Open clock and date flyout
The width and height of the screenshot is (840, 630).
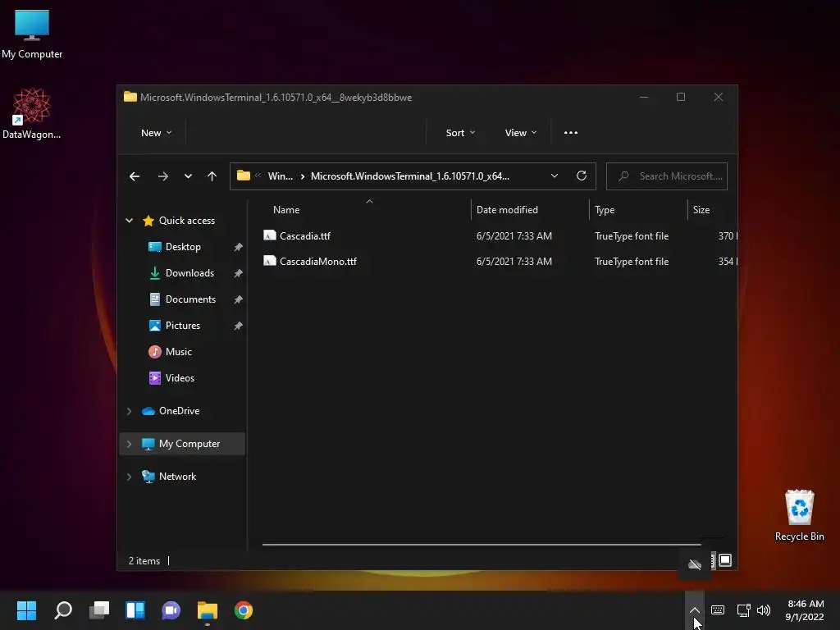[805, 610]
